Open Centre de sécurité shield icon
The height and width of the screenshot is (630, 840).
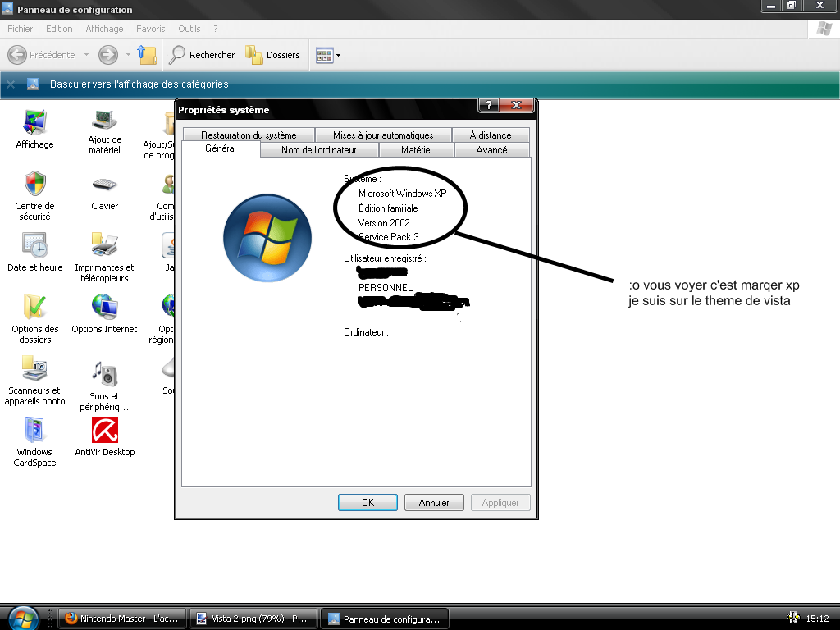pos(34,195)
